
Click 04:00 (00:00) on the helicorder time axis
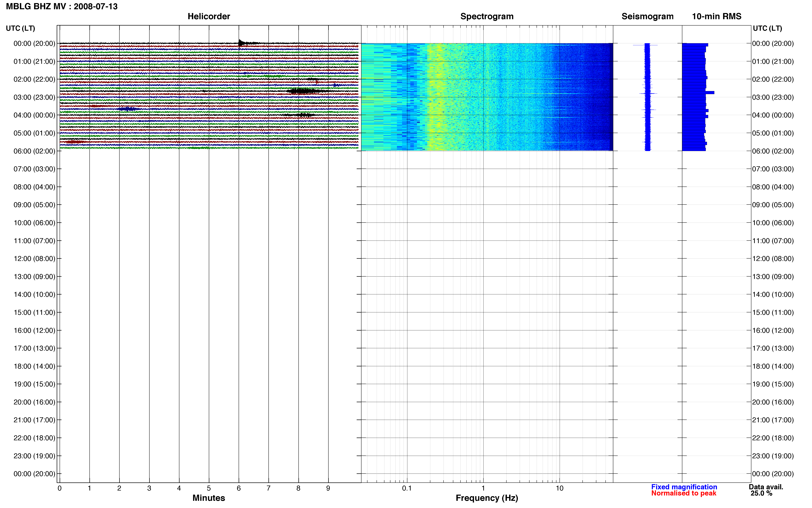coord(34,115)
